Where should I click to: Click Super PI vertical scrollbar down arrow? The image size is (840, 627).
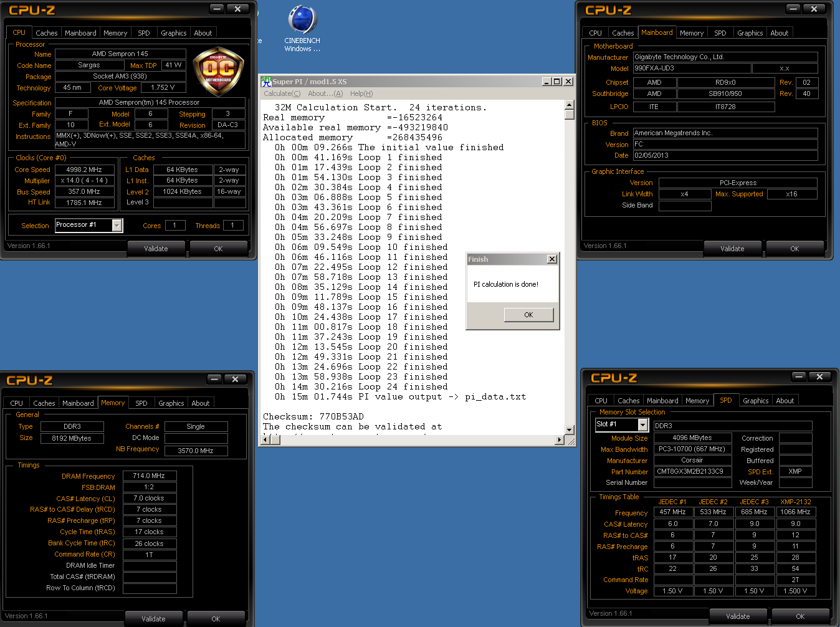tap(569, 430)
